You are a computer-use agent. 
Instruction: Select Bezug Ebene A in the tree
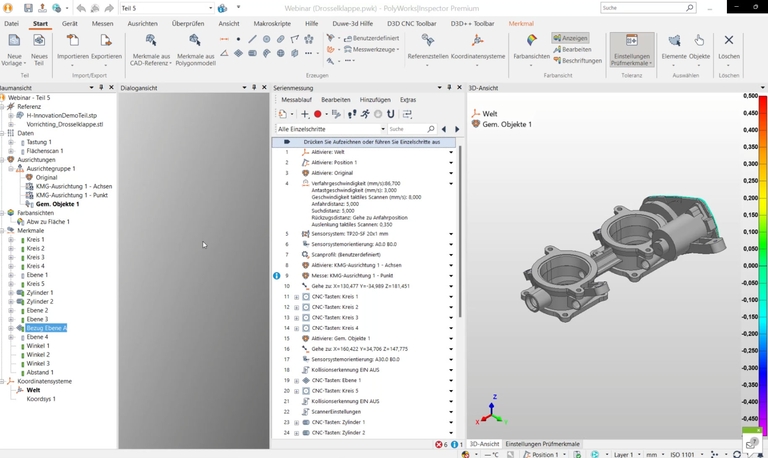coord(47,328)
